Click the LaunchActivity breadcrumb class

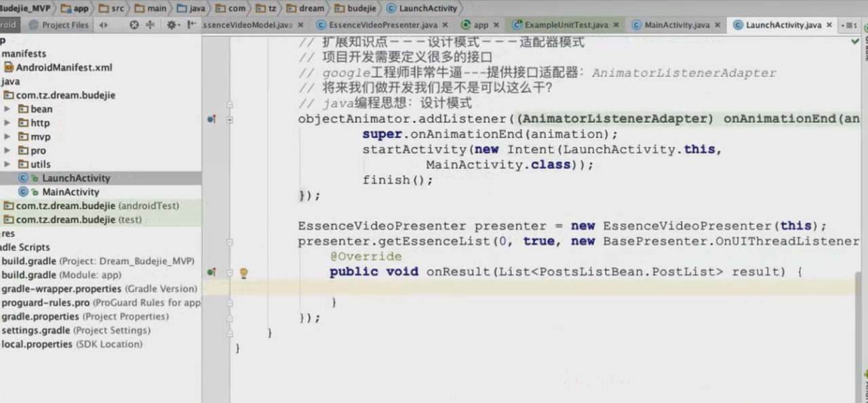pyautogui.click(x=422, y=8)
